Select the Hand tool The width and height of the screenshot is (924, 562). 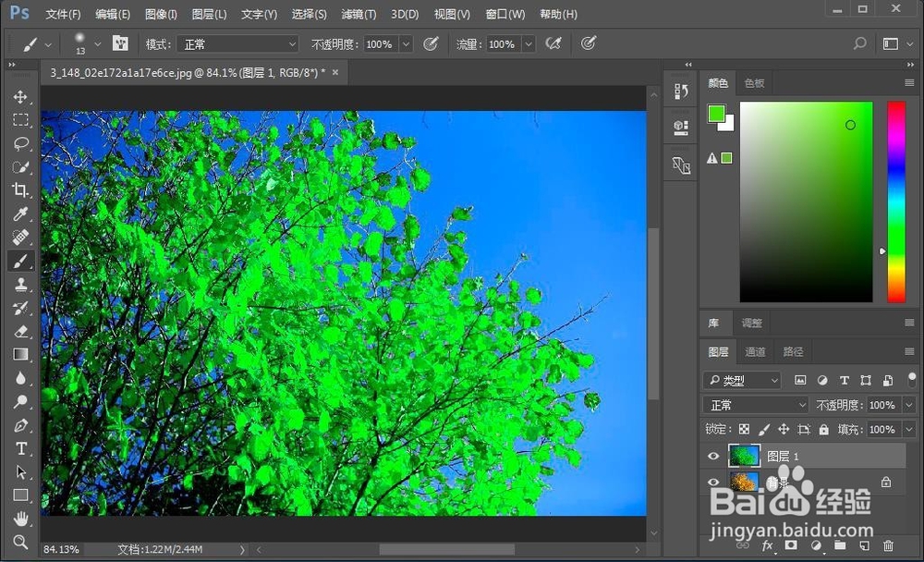pos(20,519)
